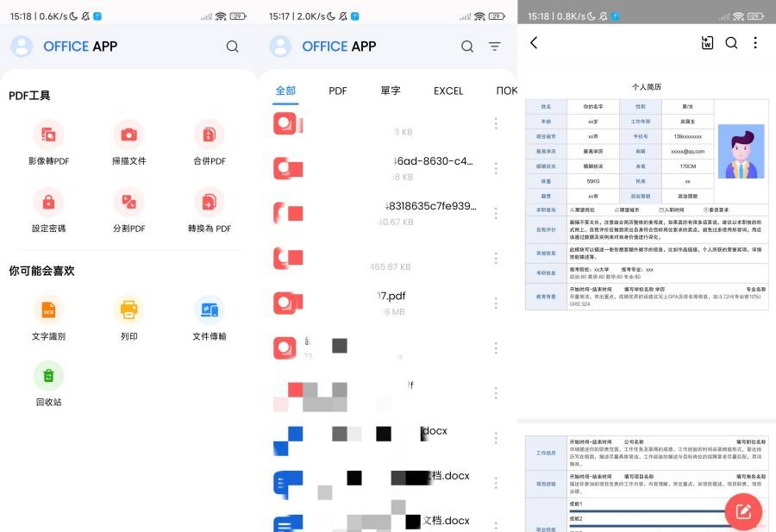Tap the 轉換為 PDF convert icon
Image resolution: width=776 pixels, height=532 pixels.
coord(209,202)
